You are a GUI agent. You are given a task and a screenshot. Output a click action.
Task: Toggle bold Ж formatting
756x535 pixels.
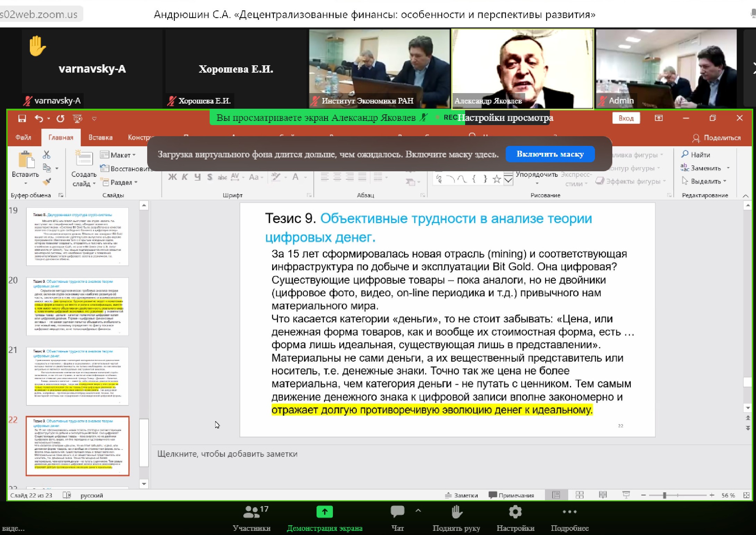172,177
